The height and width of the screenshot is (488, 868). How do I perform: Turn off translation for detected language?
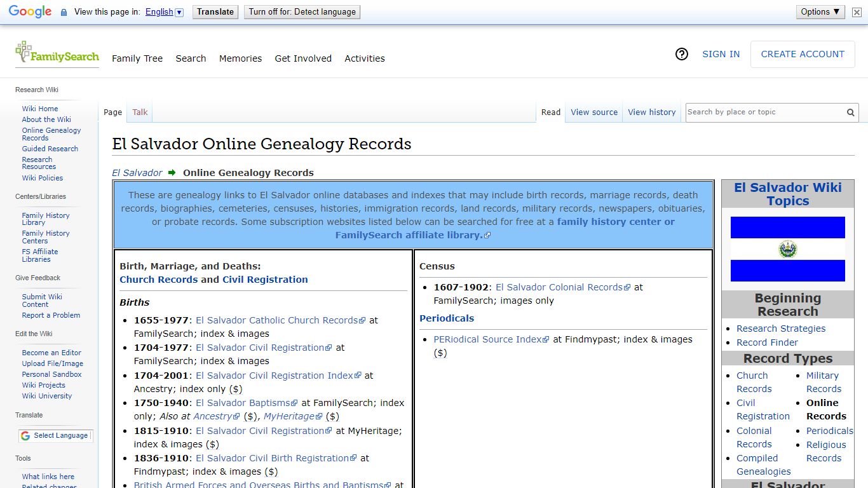pyautogui.click(x=302, y=12)
